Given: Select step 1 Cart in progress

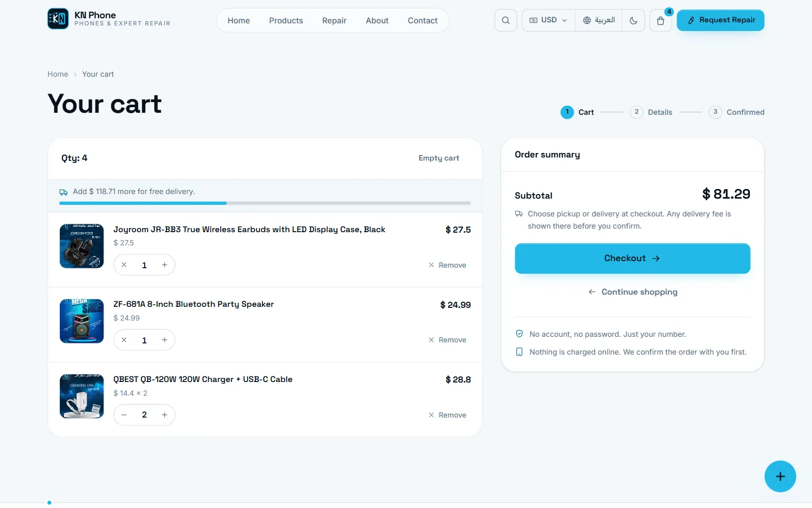Looking at the screenshot, I should click(577, 112).
